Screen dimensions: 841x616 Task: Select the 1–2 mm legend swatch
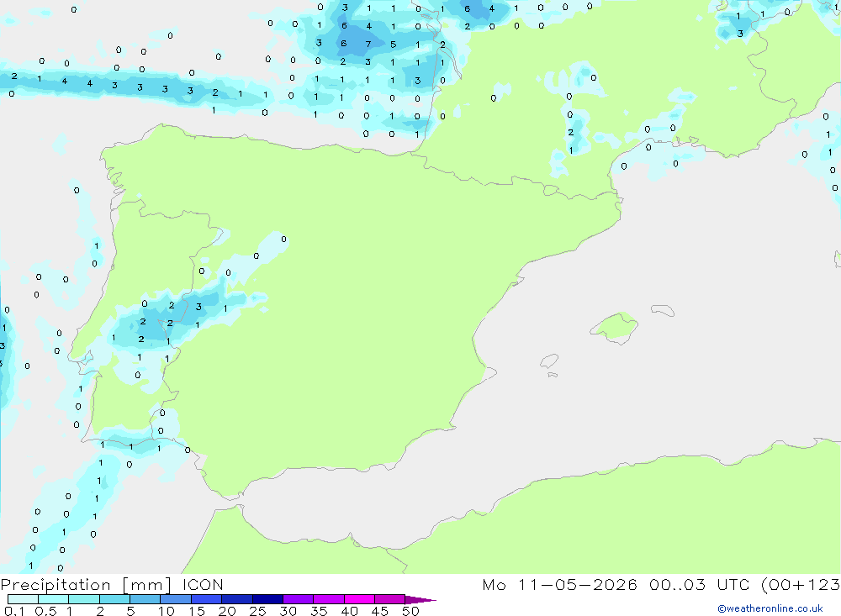pyautogui.click(x=84, y=599)
